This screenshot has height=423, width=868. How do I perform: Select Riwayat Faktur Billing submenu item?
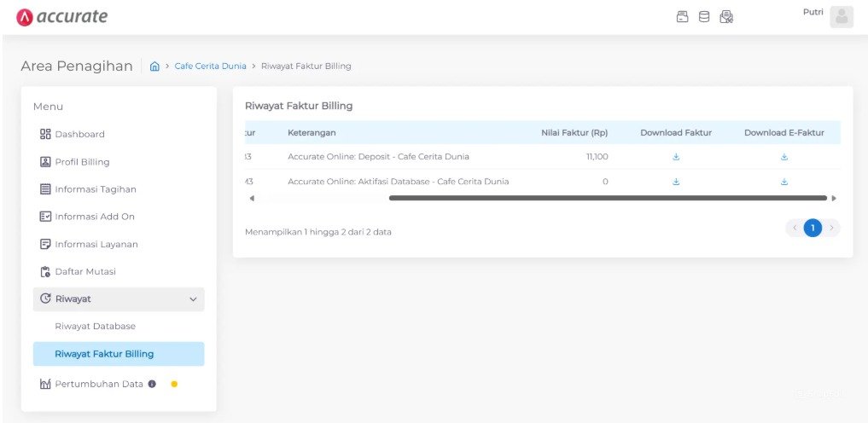(x=119, y=354)
